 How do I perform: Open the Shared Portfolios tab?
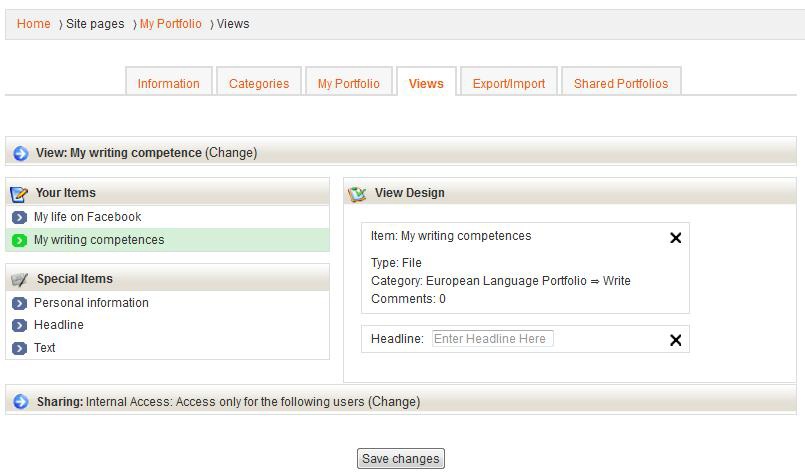(621, 84)
